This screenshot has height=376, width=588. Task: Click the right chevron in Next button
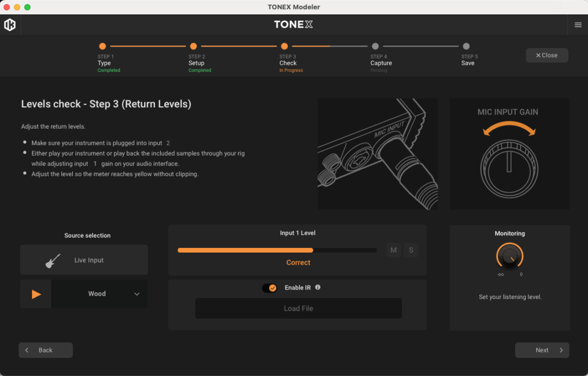coord(561,350)
